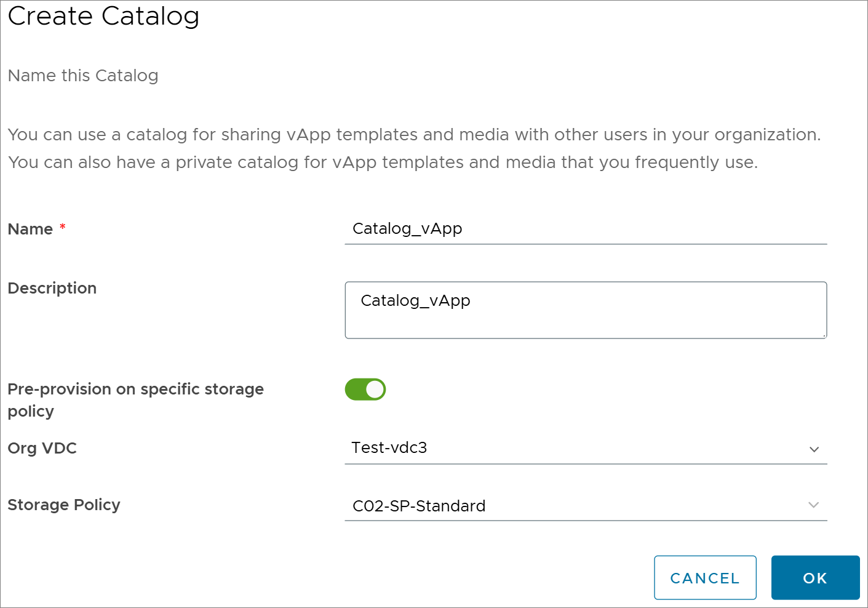Click the CANCEL button

pyautogui.click(x=705, y=578)
